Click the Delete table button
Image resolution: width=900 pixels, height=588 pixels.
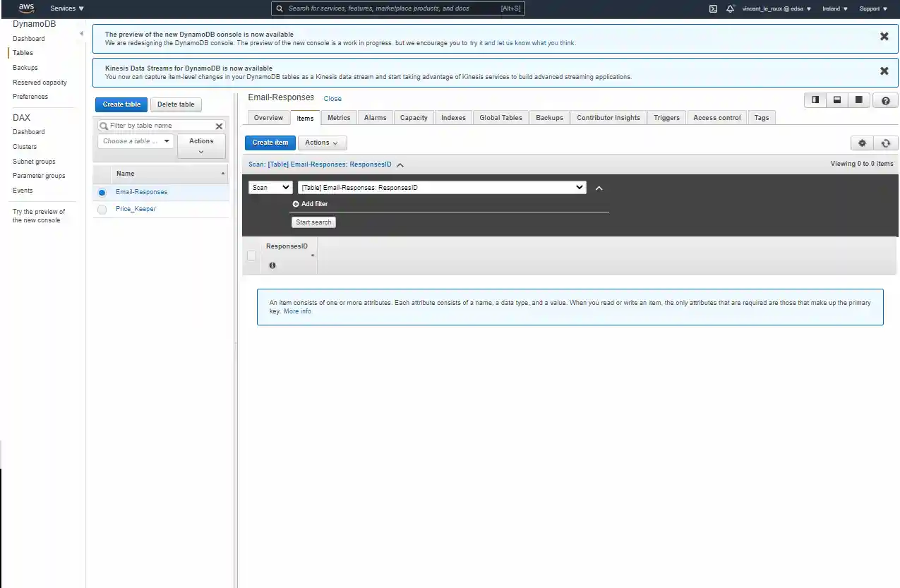click(x=176, y=104)
